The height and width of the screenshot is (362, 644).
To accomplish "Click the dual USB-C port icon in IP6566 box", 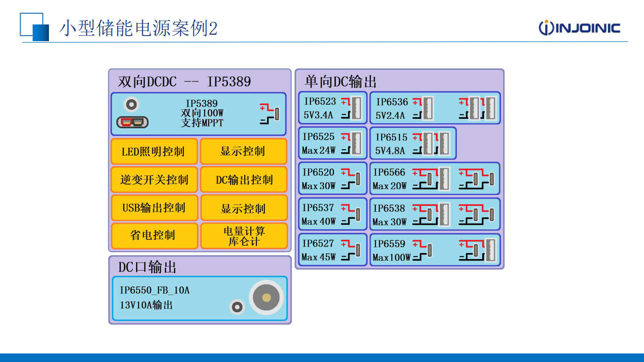I will tap(477, 178).
